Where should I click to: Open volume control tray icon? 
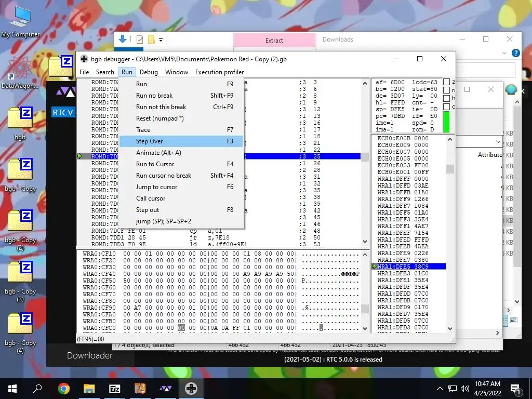[x=465, y=389]
